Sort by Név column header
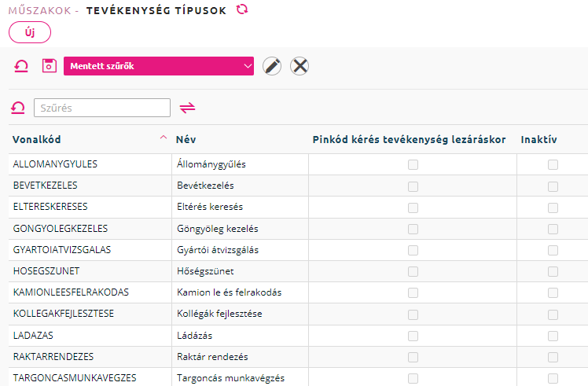588x386 pixels. click(x=186, y=140)
